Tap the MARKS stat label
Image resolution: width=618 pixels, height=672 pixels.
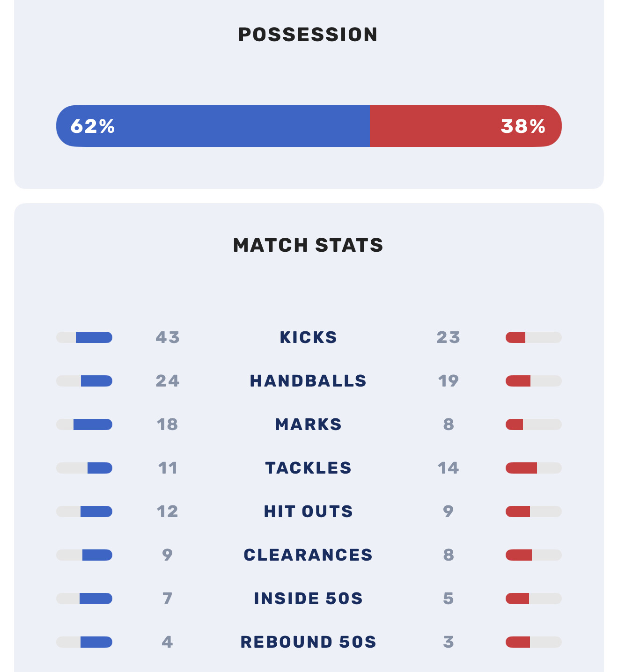[308, 424]
